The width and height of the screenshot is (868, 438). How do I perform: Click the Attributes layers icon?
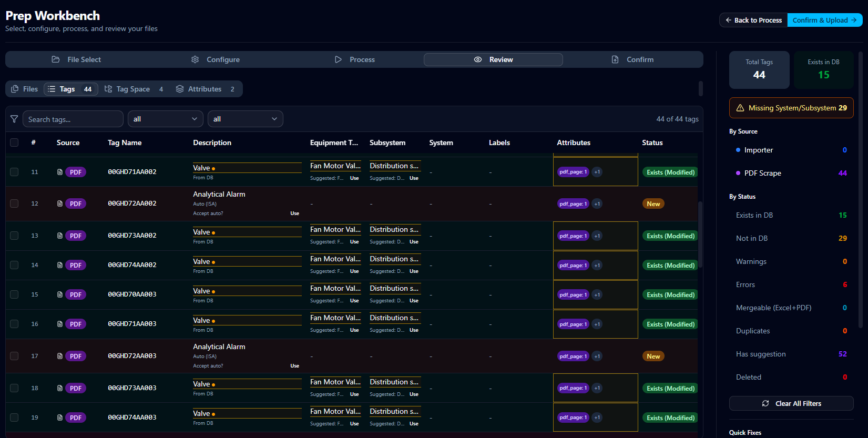coord(180,89)
